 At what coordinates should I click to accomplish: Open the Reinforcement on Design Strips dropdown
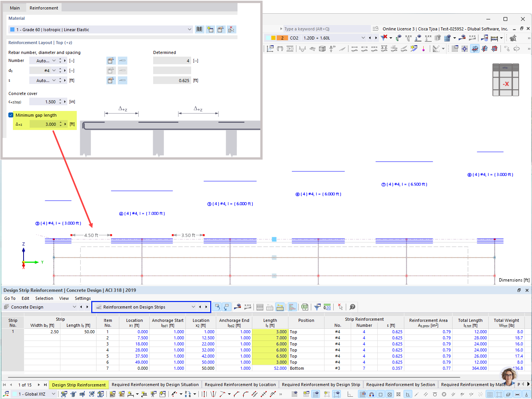tap(193, 307)
